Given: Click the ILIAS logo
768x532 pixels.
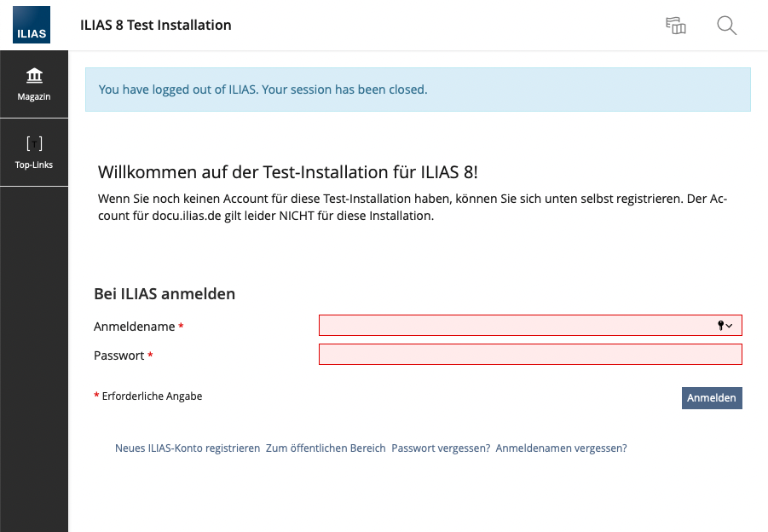Looking at the screenshot, I should pyautogui.click(x=32, y=25).
